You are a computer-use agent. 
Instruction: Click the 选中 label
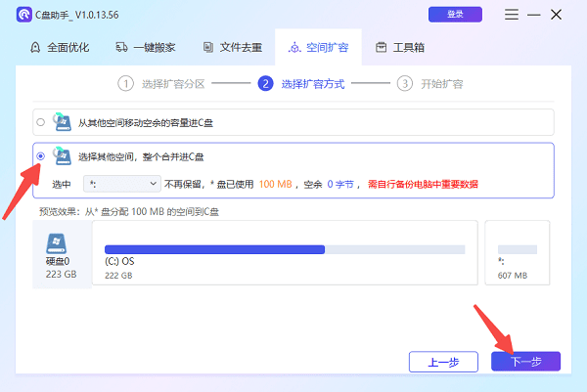pos(61,184)
